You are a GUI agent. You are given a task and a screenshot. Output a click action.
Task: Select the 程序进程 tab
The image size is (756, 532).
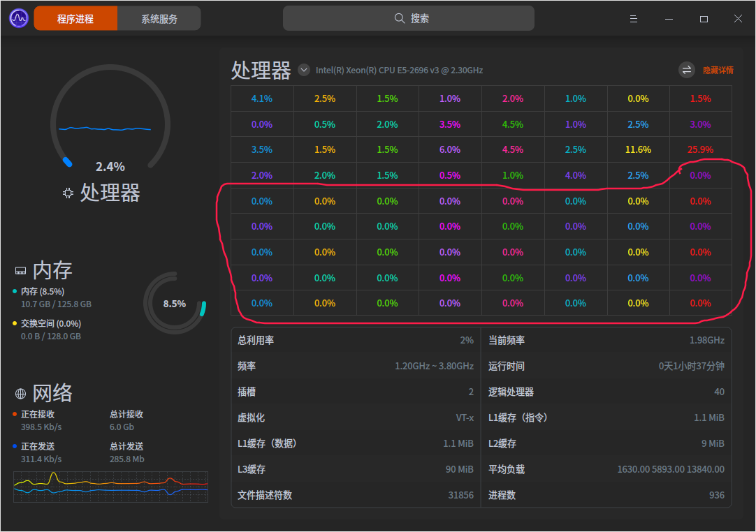coord(75,18)
